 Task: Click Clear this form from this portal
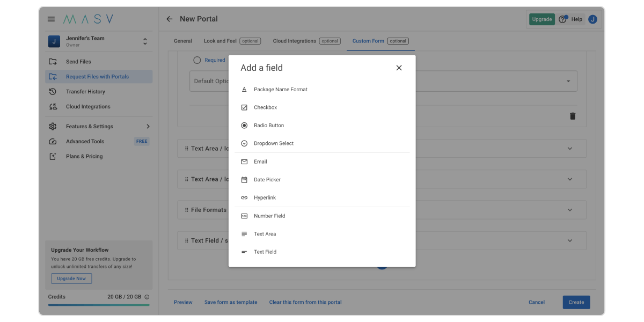coord(305,302)
